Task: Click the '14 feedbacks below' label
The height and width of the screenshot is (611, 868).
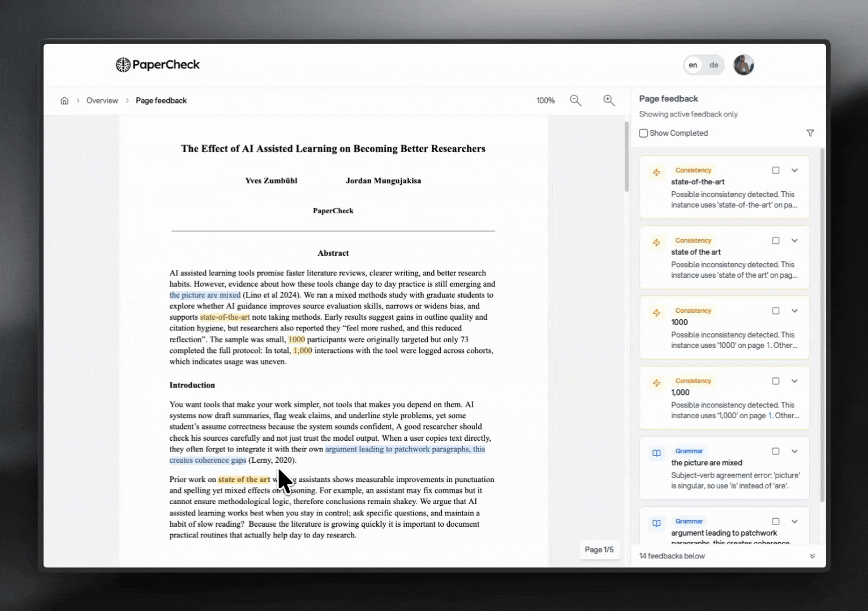Action: pos(672,556)
